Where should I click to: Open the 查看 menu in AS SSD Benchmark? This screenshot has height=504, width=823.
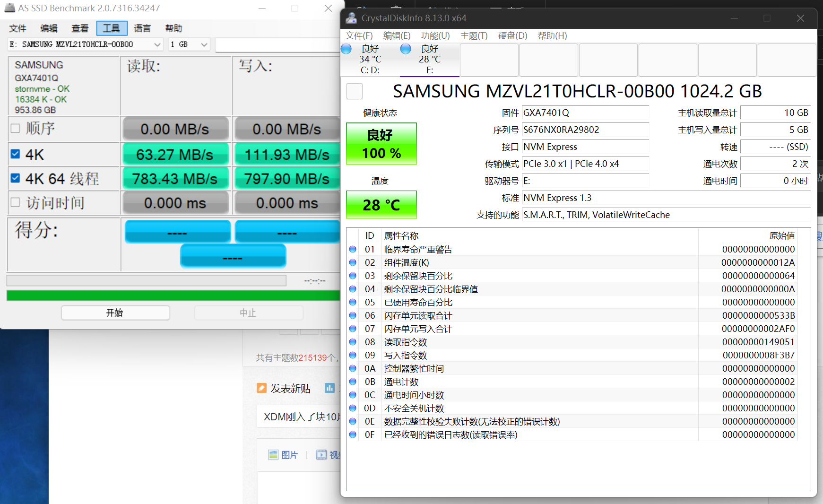80,28
